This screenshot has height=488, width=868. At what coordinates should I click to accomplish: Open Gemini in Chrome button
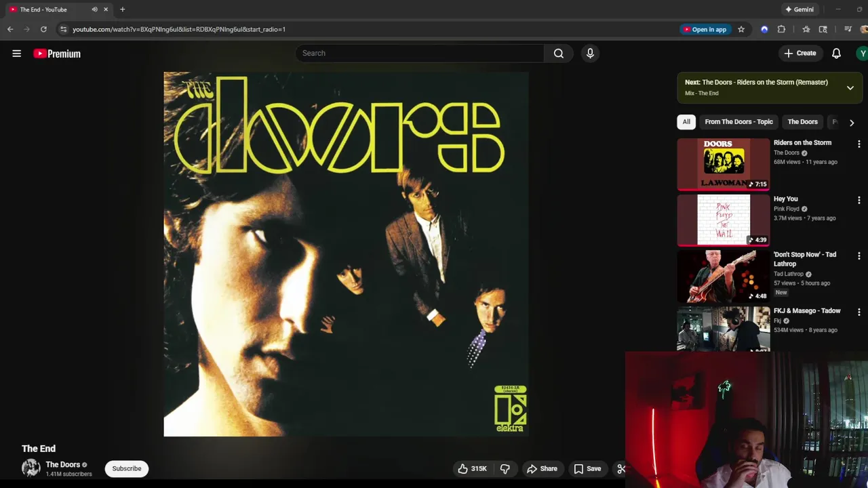pos(799,9)
